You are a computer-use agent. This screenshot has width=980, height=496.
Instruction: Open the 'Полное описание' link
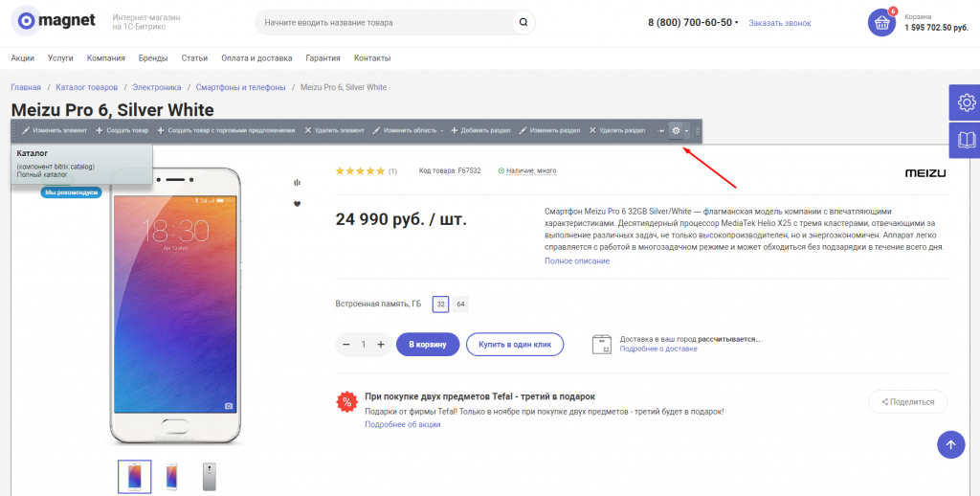pyautogui.click(x=577, y=260)
